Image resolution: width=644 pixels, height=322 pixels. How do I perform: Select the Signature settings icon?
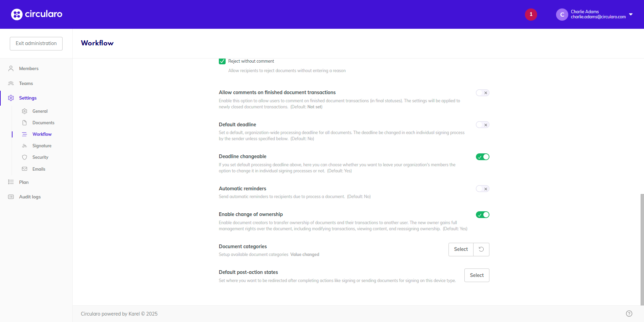24,146
